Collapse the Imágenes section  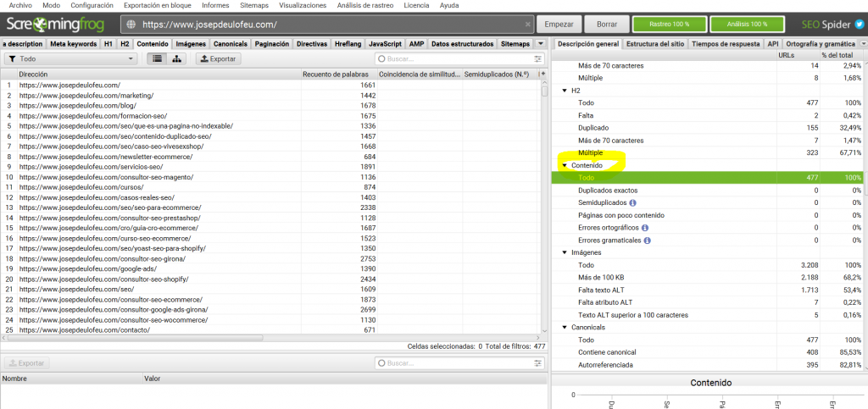click(565, 253)
